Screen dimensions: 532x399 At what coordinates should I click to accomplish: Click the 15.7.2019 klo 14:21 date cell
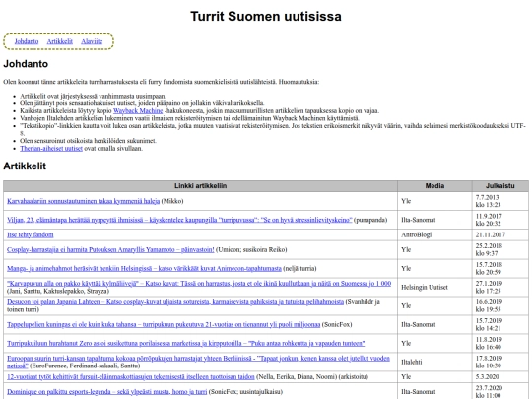500,324
